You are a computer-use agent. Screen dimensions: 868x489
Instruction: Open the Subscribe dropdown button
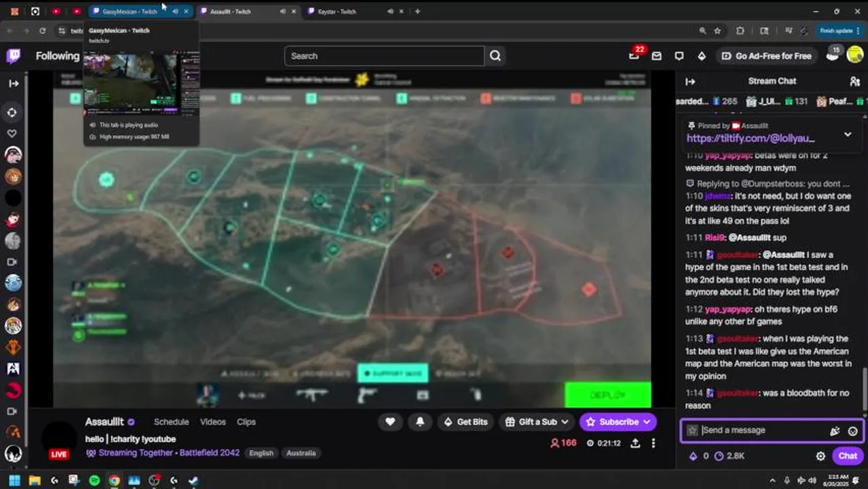tap(618, 422)
